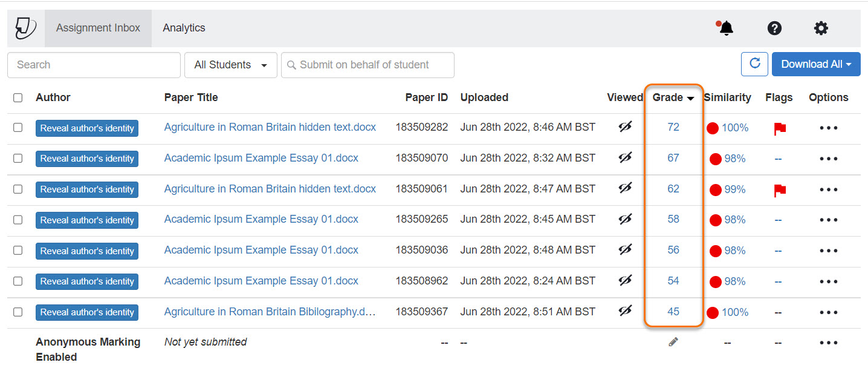Tick the select-all checkbox in header
The image size is (868, 371).
tap(18, 97)
